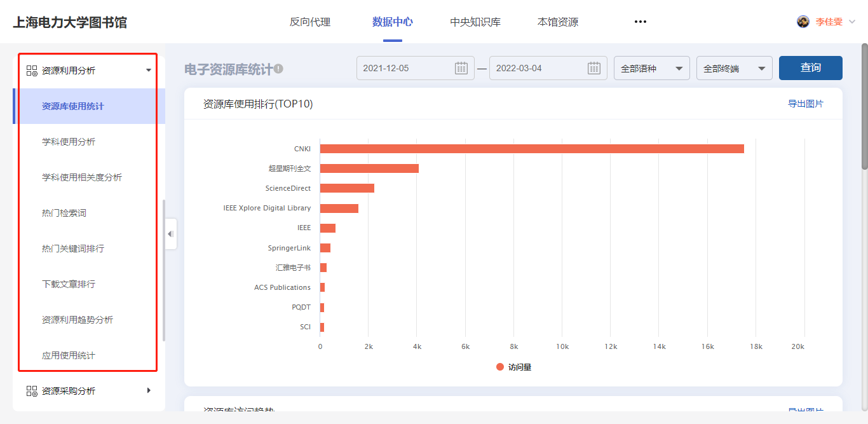The width and height of the screenshot is (868, 424).
Task: Click the end date field 2022-03-04
Action: [548, 68]
